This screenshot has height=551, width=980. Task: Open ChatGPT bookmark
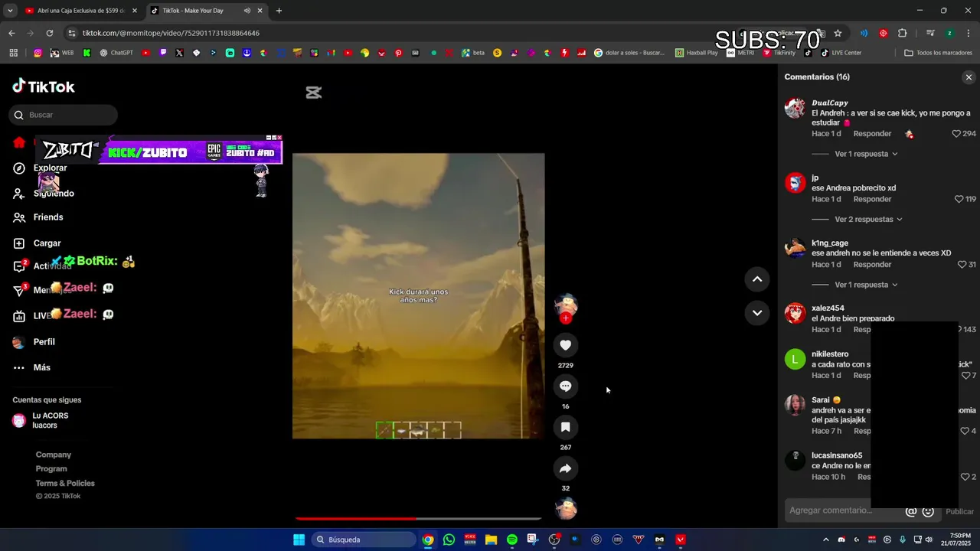(x=116, y=53)
